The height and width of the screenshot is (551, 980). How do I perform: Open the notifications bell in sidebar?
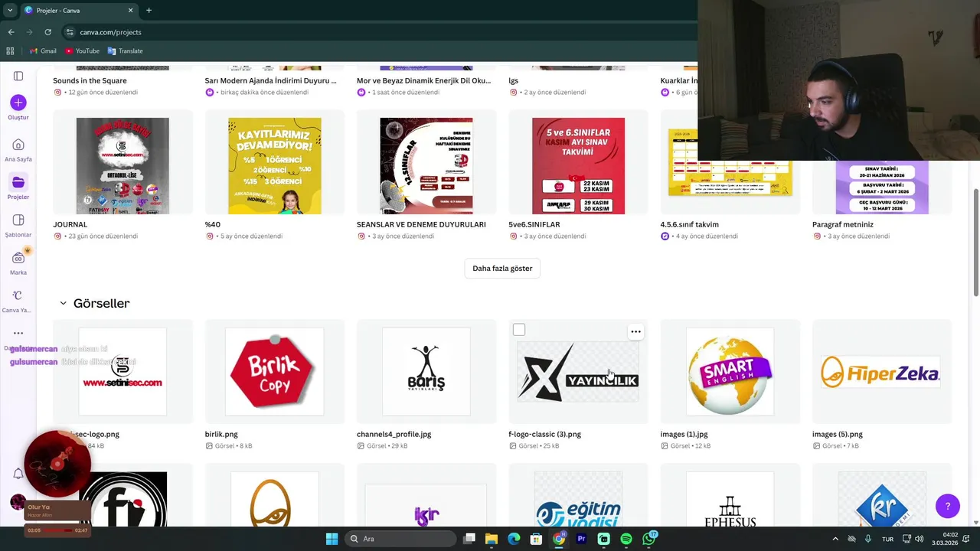click(18, 474)
